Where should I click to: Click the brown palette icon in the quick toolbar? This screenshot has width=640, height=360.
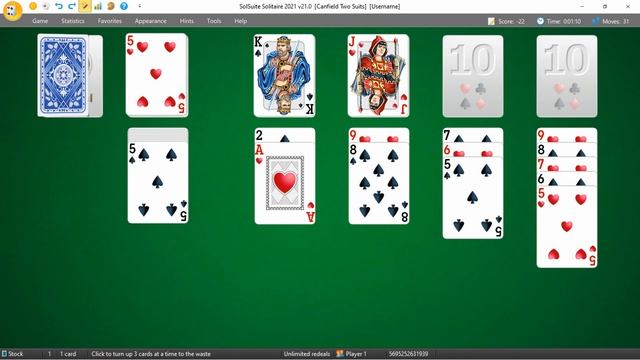[111, 6]
